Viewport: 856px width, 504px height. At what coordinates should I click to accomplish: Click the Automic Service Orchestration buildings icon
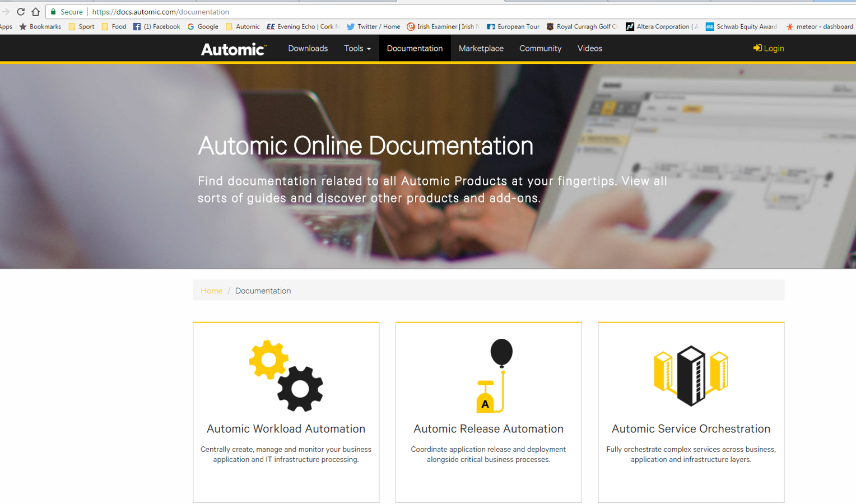click(691, 374)
